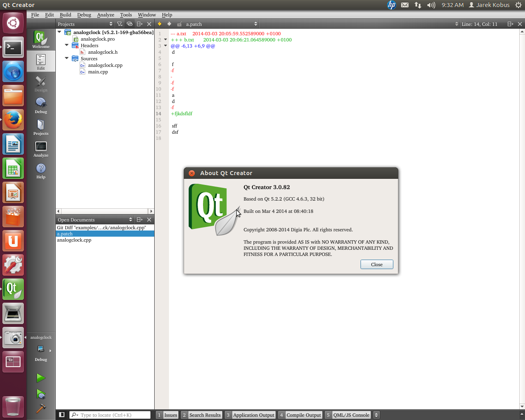Open the Tools menu
The height and width of the screenshot is (420, 525).
(126, 14)
